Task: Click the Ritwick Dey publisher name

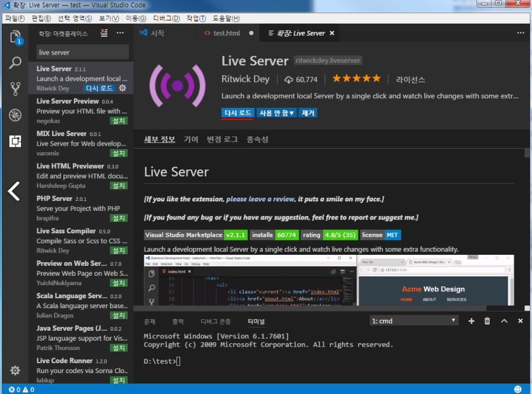Action: click(x=245, y=79)
